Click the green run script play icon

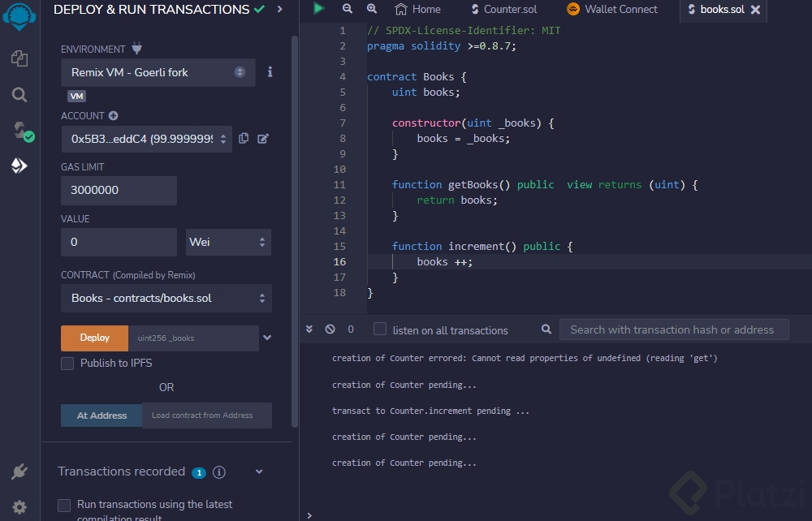(x=318, y=8)
